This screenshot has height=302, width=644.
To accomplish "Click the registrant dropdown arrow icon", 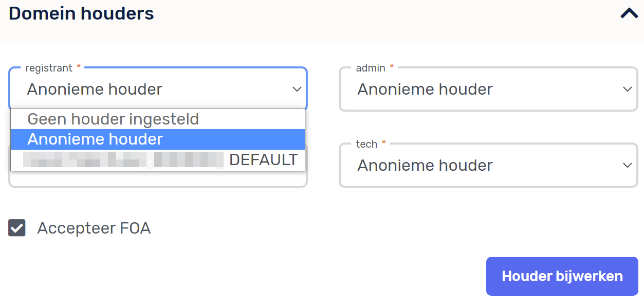I will click(297, 89).
